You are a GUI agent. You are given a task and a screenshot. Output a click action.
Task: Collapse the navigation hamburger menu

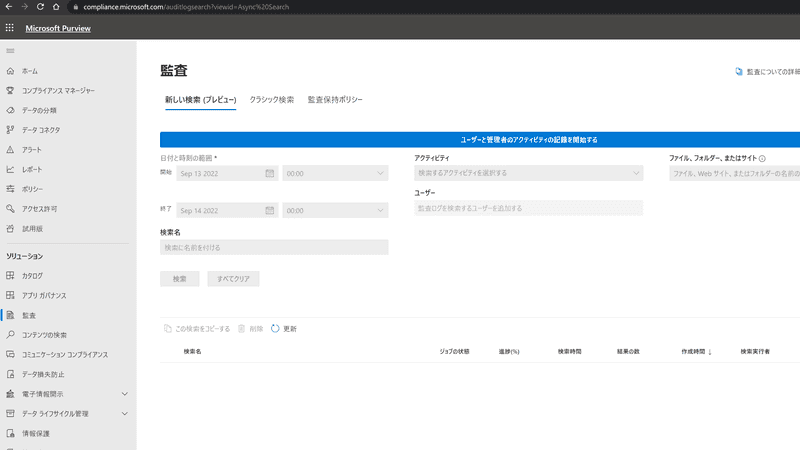(x=10, y=50)
